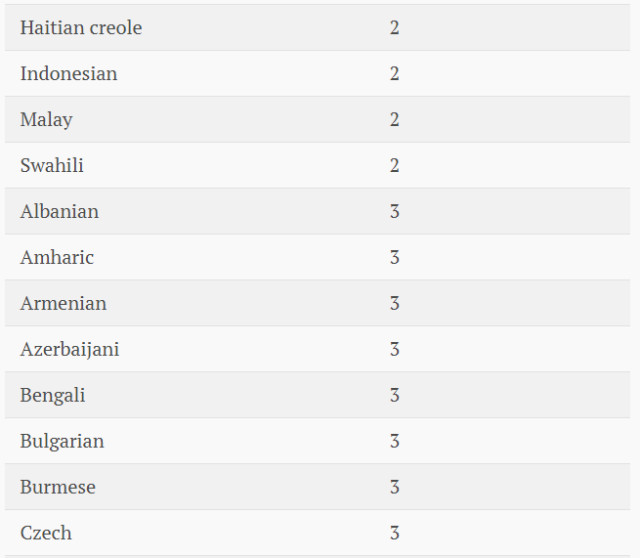
Task: Click the Bengali language cell
Action: coord(53,396)
